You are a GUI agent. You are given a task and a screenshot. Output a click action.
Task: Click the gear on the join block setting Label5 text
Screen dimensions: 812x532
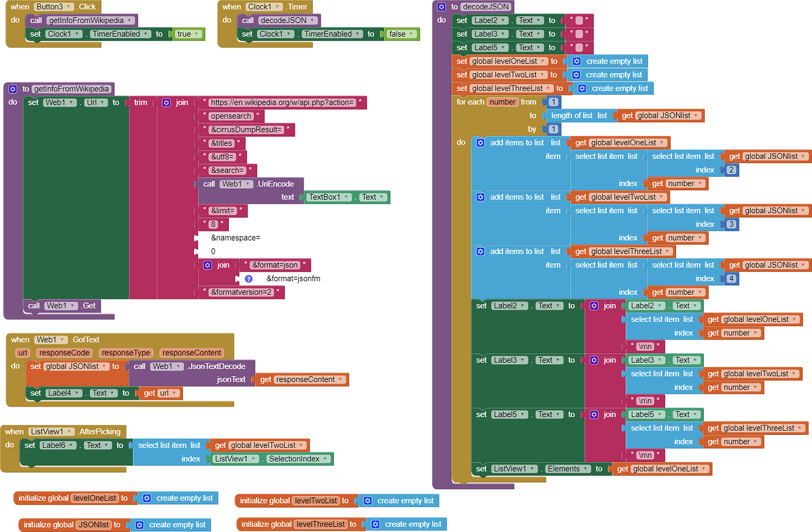(593, 414)
